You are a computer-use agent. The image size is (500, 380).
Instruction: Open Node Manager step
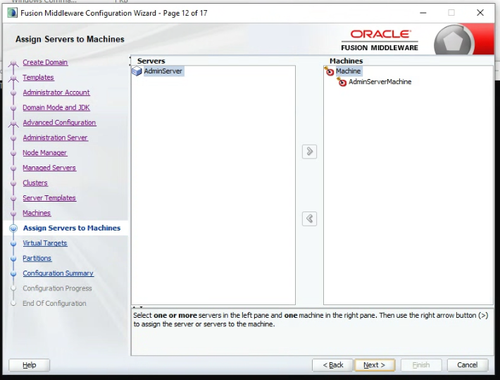click(x=45, y=153)
